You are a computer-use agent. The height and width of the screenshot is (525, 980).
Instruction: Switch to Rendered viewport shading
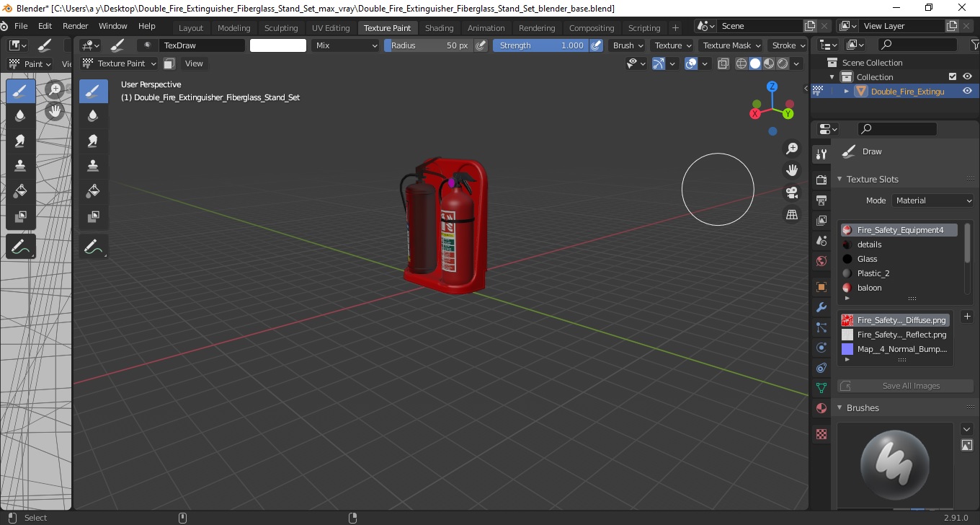782,63
